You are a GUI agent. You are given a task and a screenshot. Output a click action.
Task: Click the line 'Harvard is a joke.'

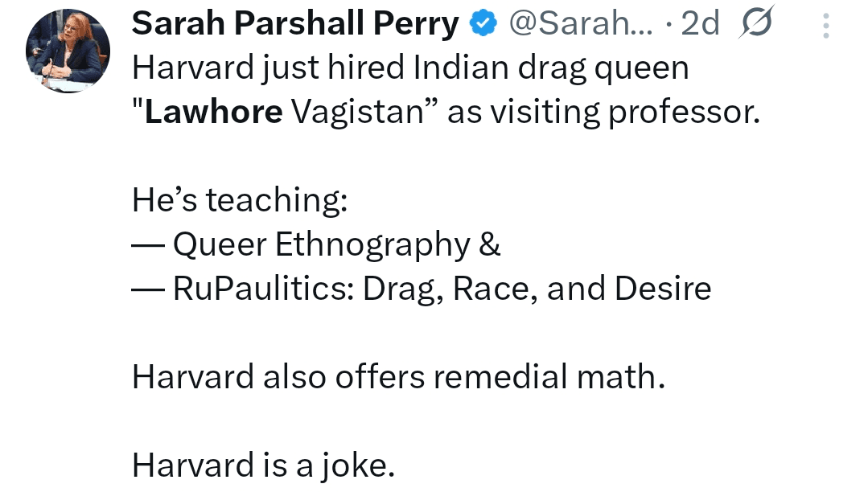point(264,465)
